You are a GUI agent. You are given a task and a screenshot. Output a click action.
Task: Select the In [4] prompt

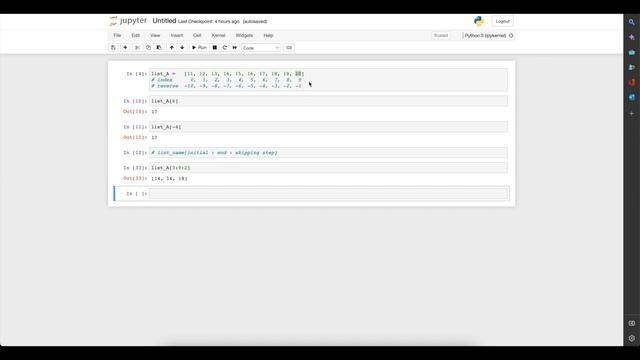point(136,74)
